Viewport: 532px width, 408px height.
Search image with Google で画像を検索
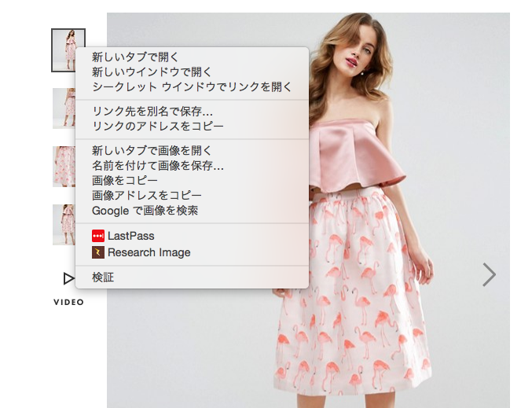point(145,211)
